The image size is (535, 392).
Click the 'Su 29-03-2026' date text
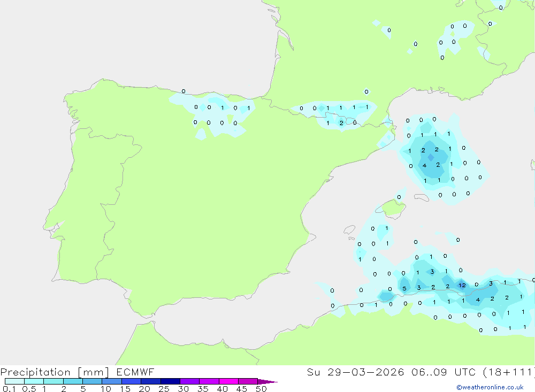pos(355,372)
